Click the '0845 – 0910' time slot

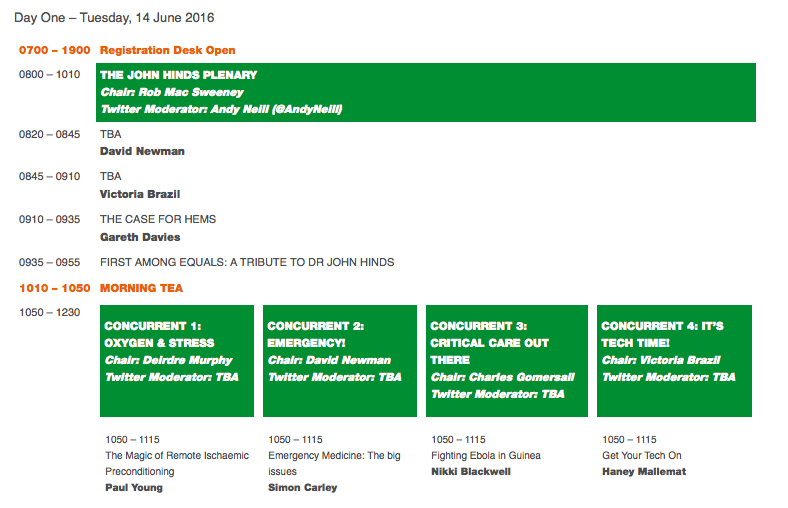tap(50, 176)
